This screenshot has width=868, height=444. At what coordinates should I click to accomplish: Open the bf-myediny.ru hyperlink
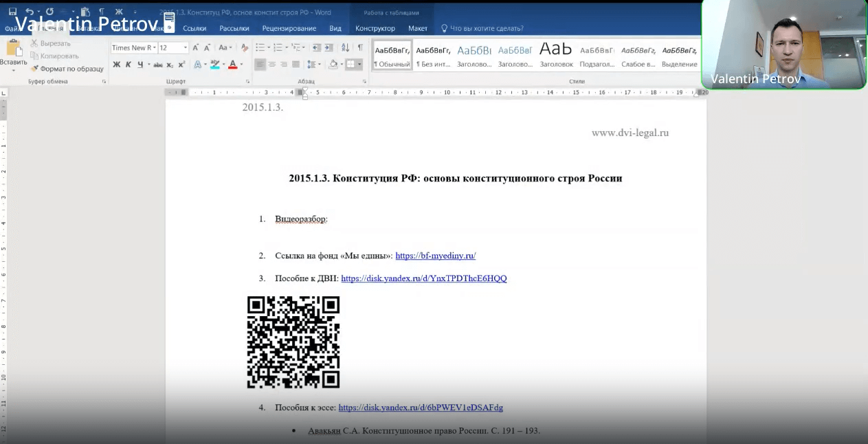(x=436, y=256)
